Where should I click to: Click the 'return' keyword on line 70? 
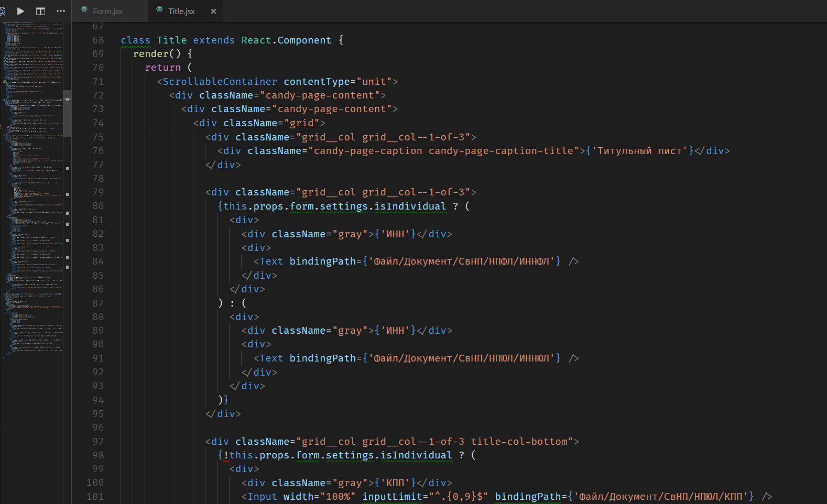click(163, 68)
